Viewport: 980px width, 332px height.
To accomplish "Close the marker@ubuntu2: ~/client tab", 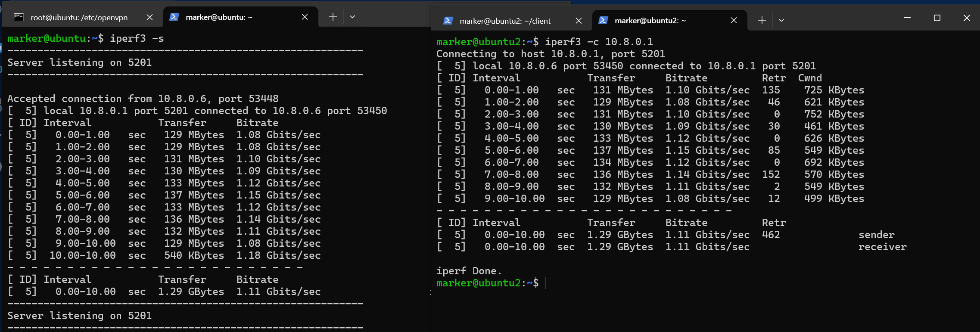I will point(579,21).
